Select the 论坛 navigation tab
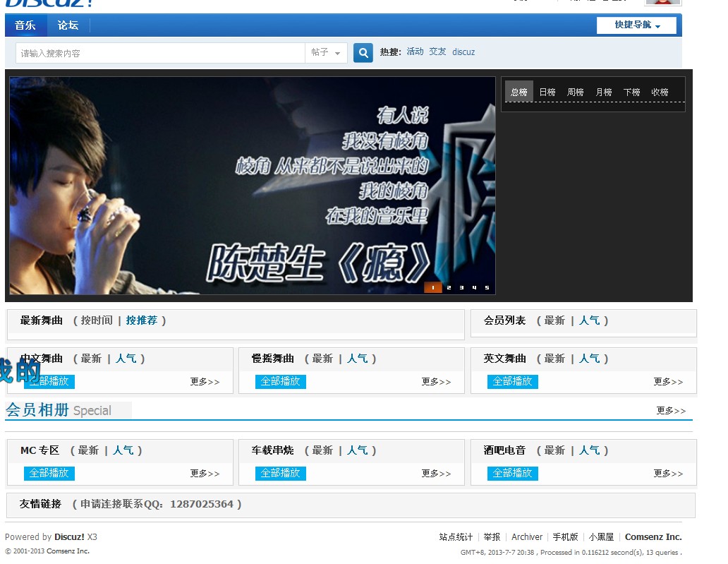The height and width of the screenshot is (564, 728). coord(68,25)
